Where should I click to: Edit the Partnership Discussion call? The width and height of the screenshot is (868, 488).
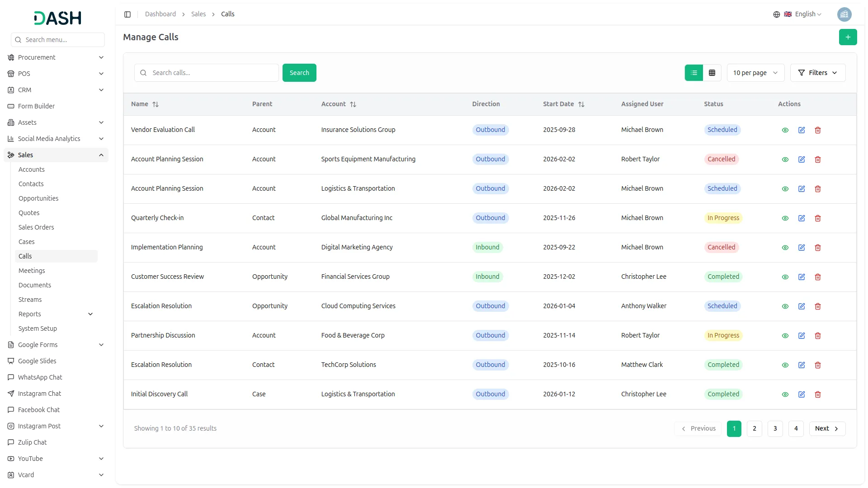click(802, 336)
